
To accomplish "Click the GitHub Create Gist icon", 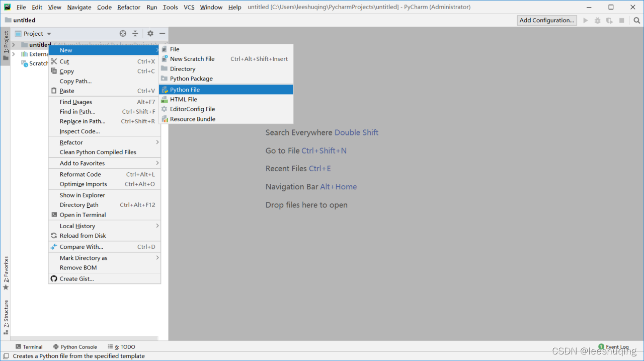I will [x=54, y=278].
